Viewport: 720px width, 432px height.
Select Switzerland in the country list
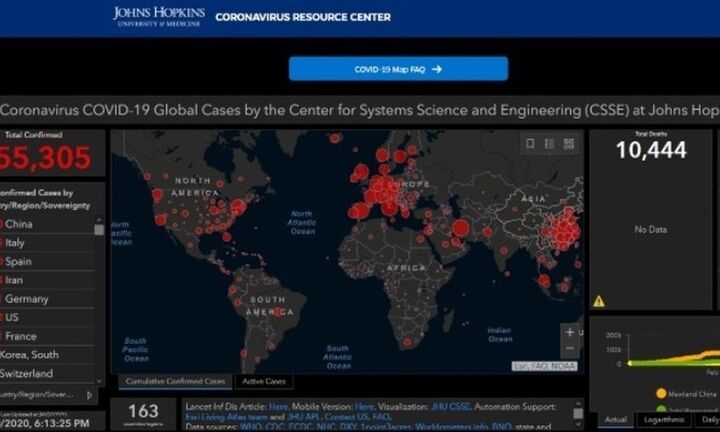(x=47, y=374)
